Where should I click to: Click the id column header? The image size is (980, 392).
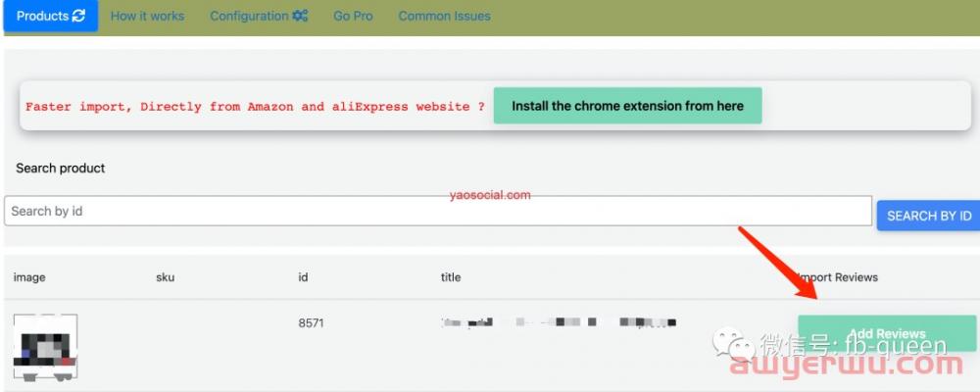coord(304,277)
